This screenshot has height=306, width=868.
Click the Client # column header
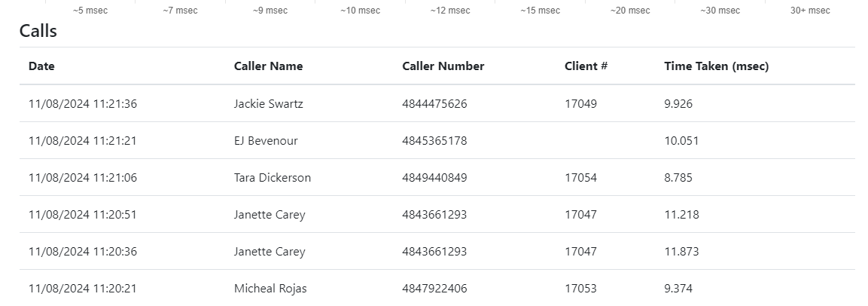click(586, 66)
